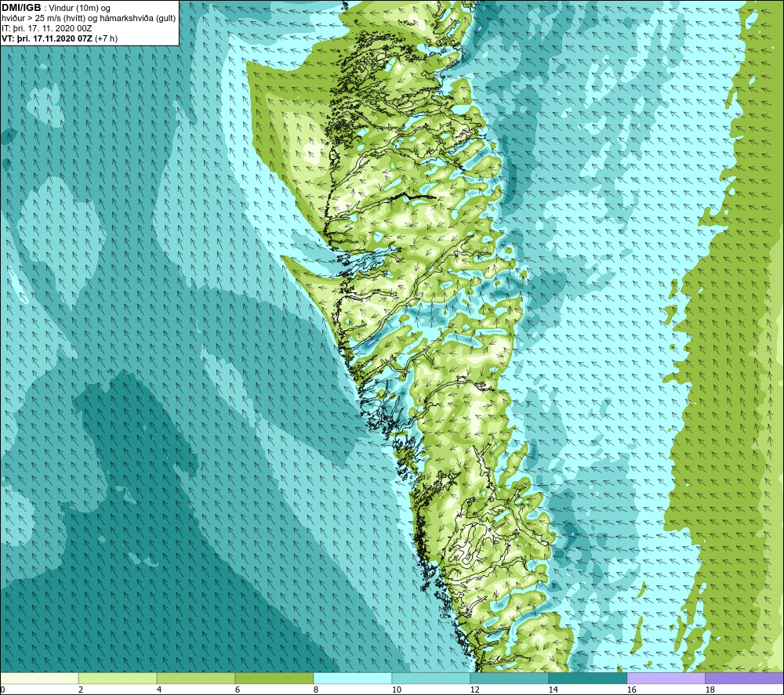This screenshot has height=695, width=784.
Task: Click the 14–16 m/s dark teal legend swatch
Action: pos(587,678)
